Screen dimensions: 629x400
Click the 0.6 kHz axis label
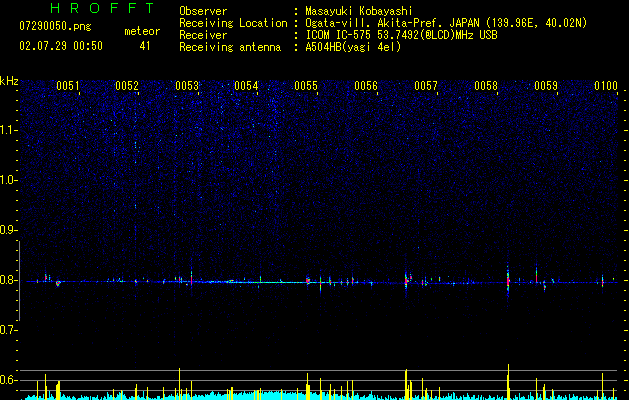tap(9, 380)
